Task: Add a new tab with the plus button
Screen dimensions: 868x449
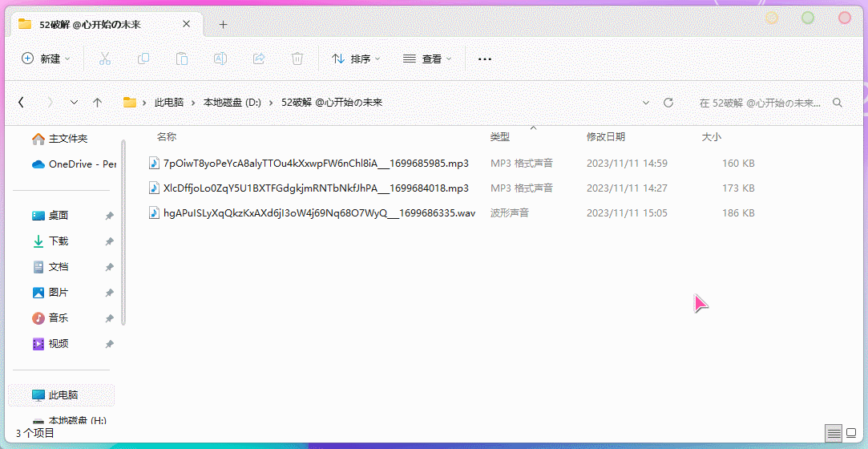Action: click(223, 24)
